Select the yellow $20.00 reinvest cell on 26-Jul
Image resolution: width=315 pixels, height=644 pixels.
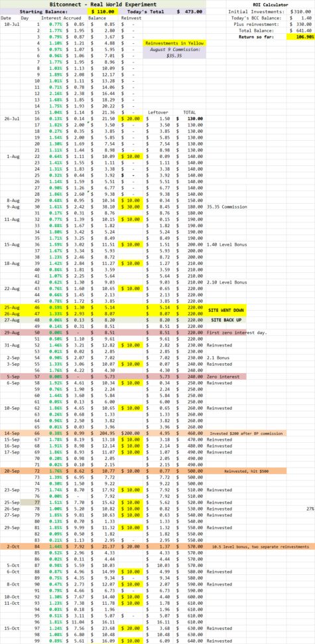coord(131,118)
